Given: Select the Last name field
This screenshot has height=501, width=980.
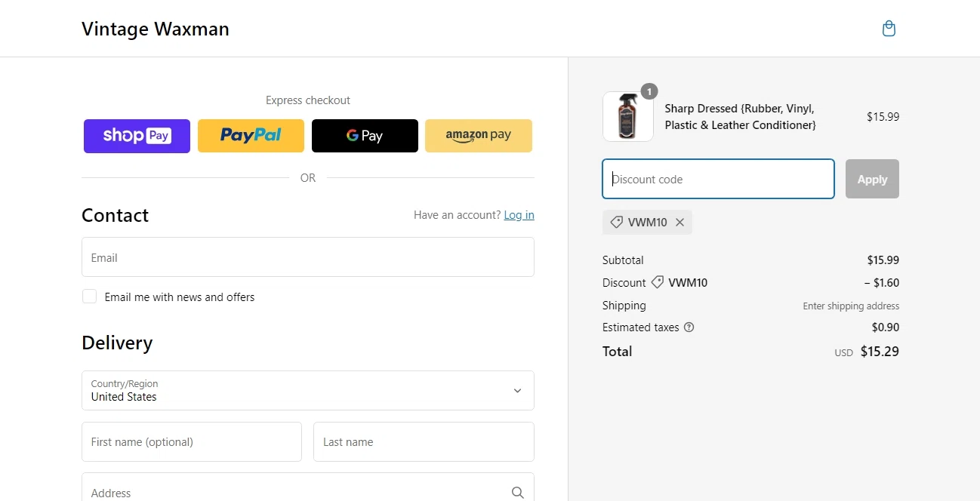Looking at the screenshot, I should point(424,441).
